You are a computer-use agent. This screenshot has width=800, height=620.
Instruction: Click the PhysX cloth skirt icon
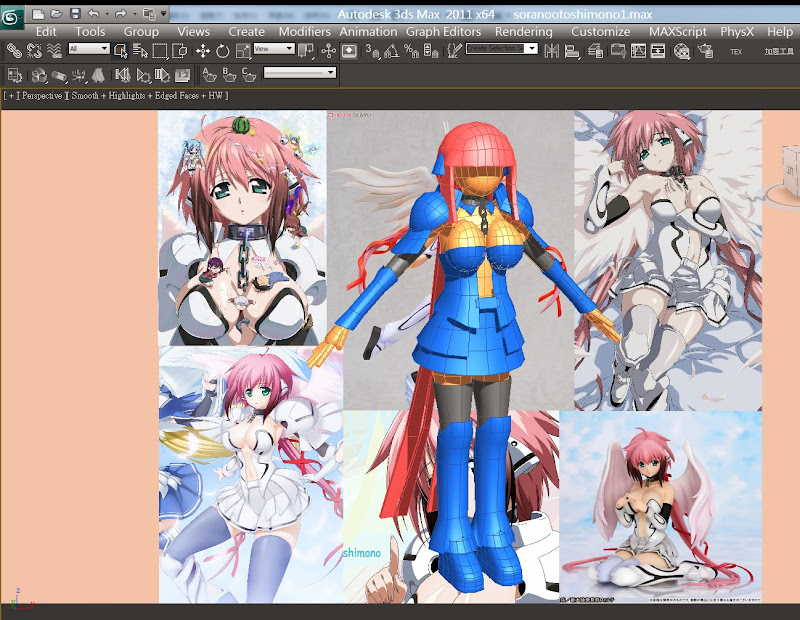click(x=98, y=76)
